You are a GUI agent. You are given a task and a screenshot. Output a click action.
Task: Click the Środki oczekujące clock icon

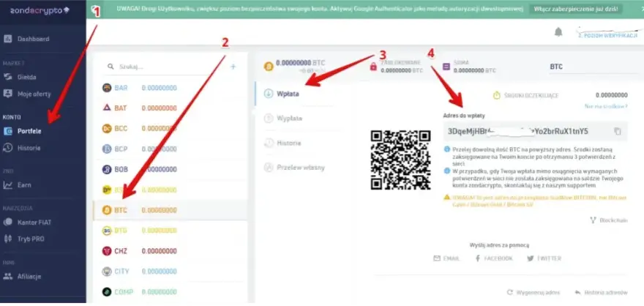[496, 95]
